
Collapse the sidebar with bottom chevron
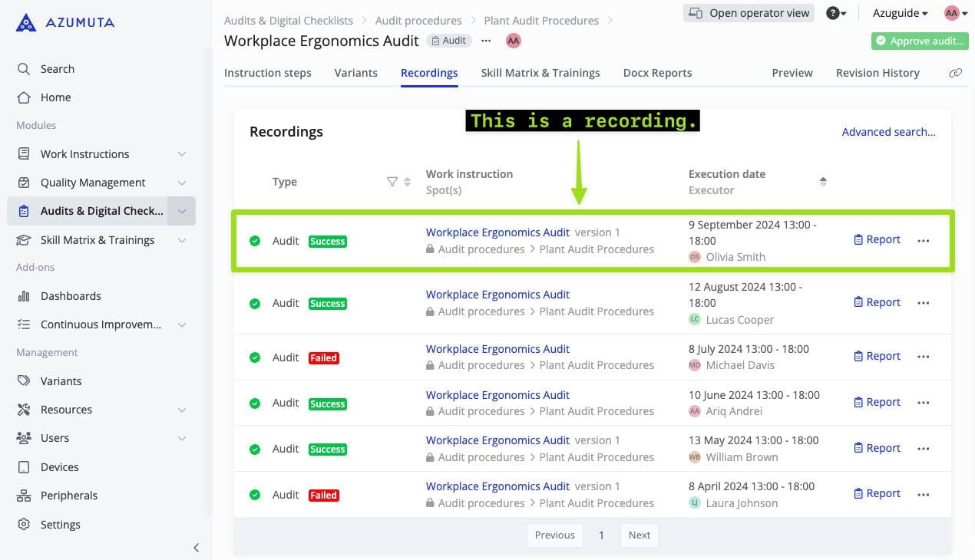[x=196, y=547]
